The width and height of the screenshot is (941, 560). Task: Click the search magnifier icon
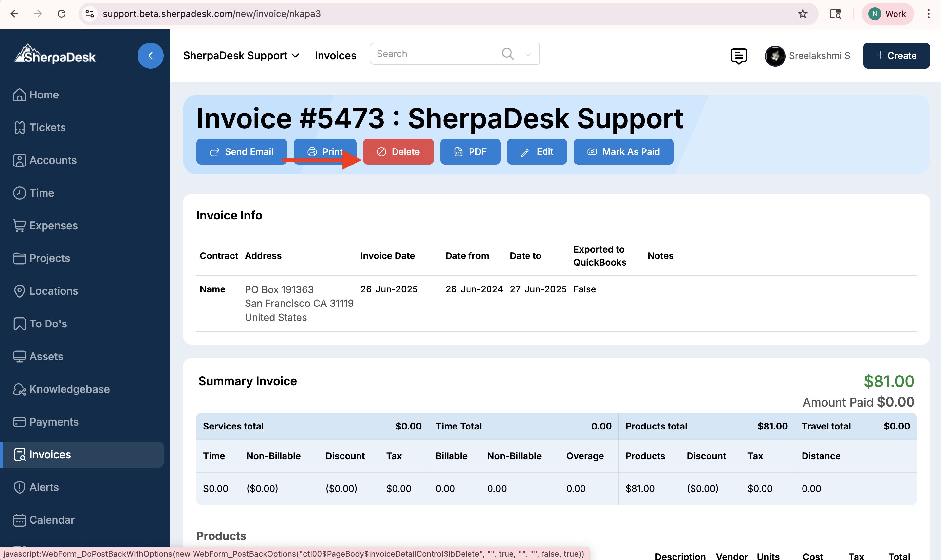click(x=507, y=54)
